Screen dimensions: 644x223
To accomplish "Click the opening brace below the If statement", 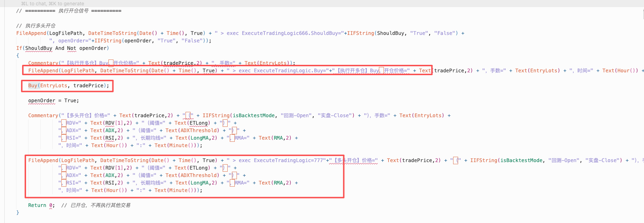I will tap(17, 56).
